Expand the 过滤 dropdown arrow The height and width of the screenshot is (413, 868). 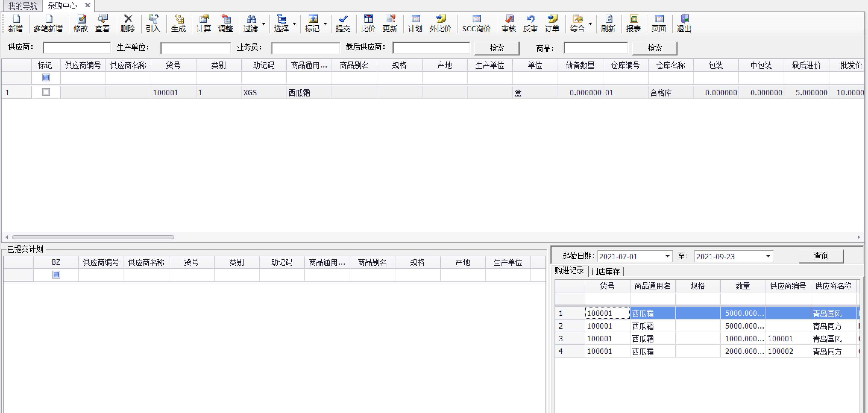pos(264,24)
